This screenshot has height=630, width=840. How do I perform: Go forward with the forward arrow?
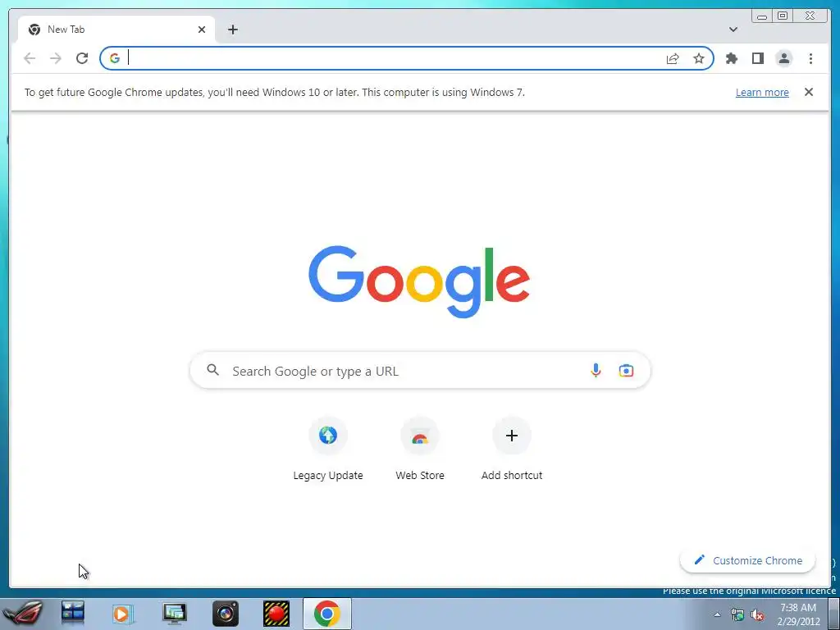[x=56, y=58]
